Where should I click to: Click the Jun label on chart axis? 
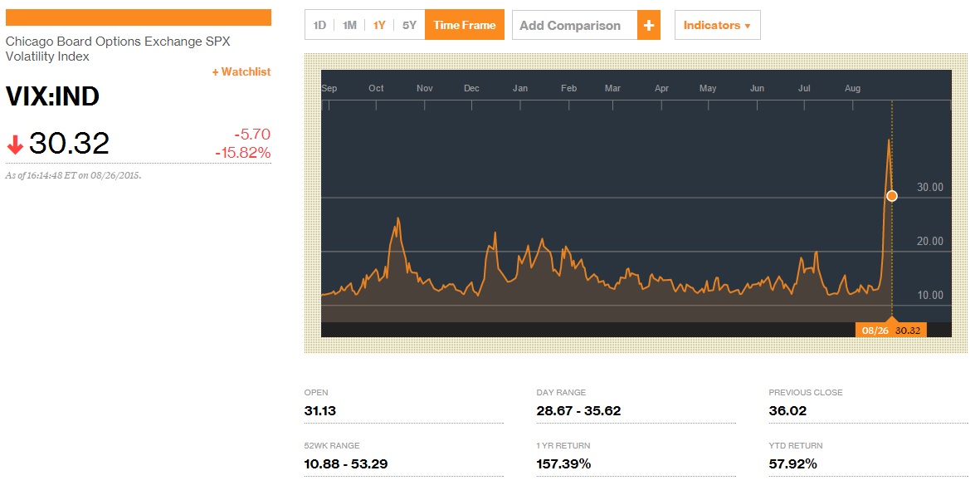click(x=757, y=88)
